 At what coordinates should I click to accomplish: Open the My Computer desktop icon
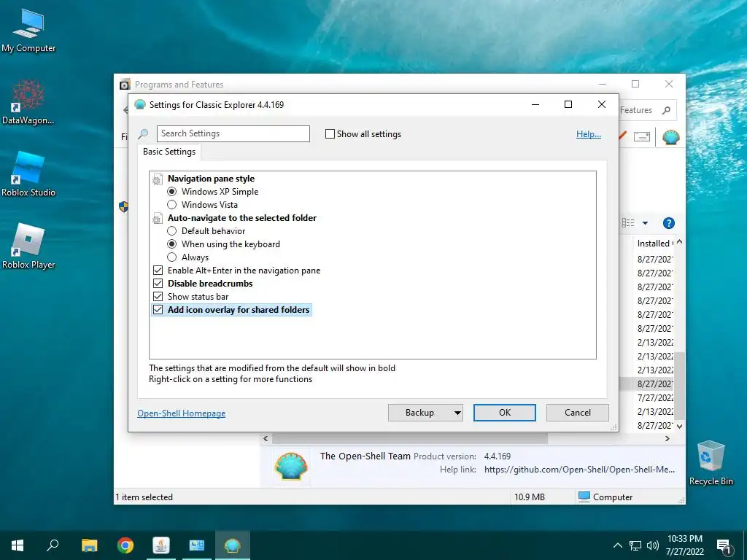pyautogui.click(x=28, y=31)
